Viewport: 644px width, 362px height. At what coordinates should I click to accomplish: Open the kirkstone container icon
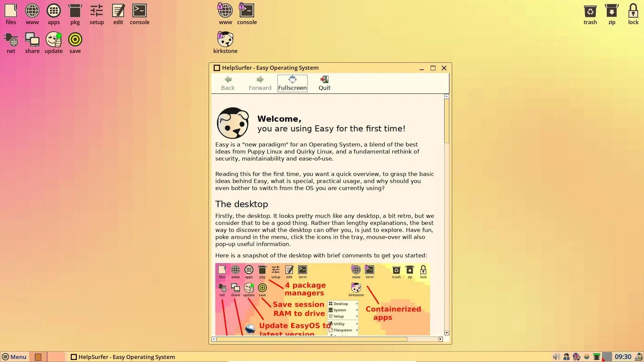tap(225, 43)
